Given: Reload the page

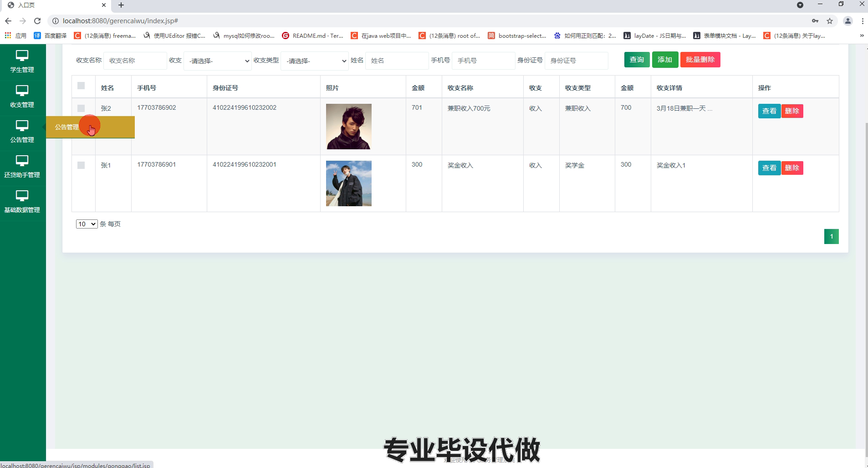Looking at the screenshot, I should click(x=37, y=21).
